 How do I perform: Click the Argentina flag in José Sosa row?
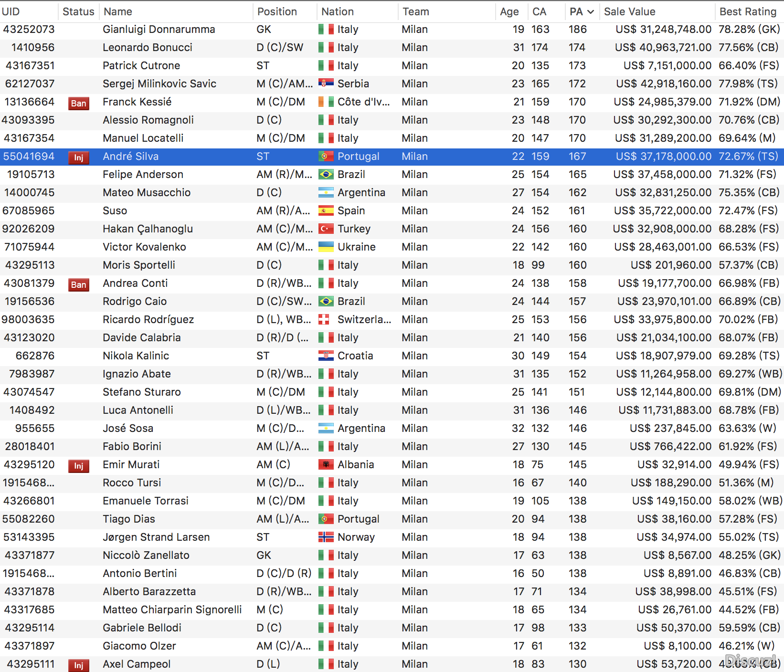pyautogui.click(x=326, y=428)
